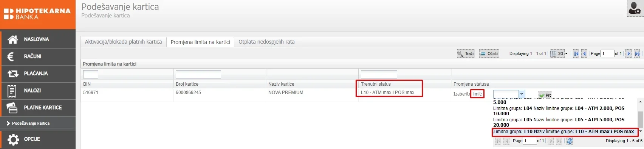Open the OPCIJE options menu
Image resolution: width=644 pixels, height=149 pixels.
point(38,139)
